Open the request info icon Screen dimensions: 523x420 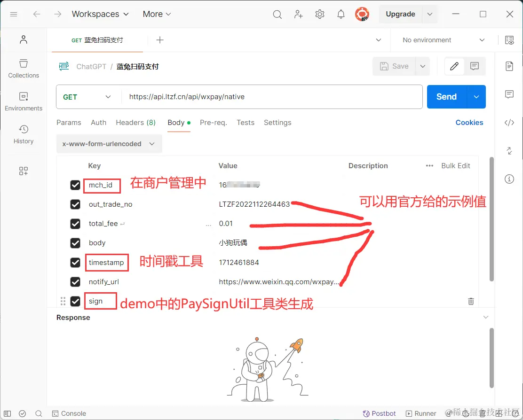point(509,179)
